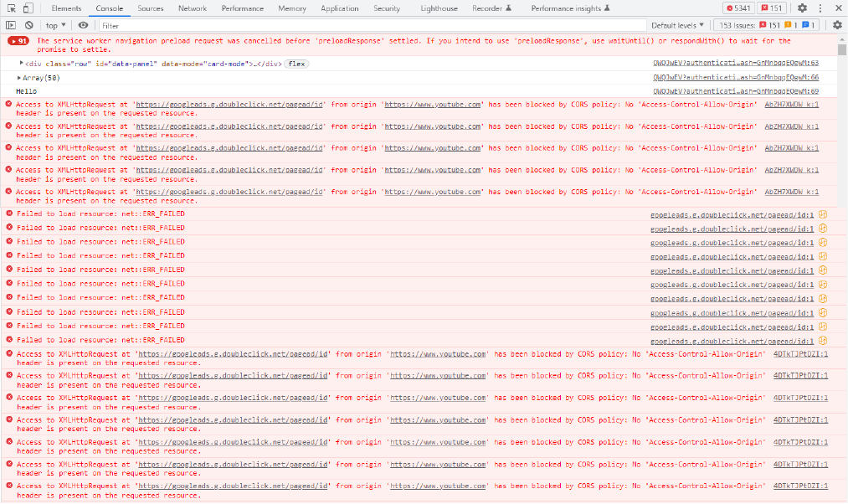The height and width of the screenshot is (504, 848).
Task: Expand the Array(50) log entry
Action: click(x=19, y=78)
